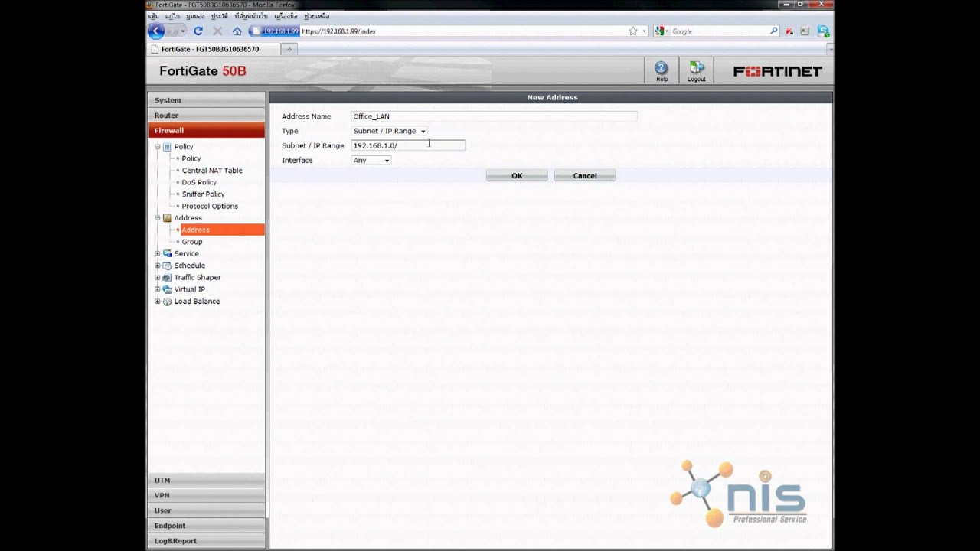980x551 pixels.
Task: Open a new browser tab with plus
Action: click(289, 49)
